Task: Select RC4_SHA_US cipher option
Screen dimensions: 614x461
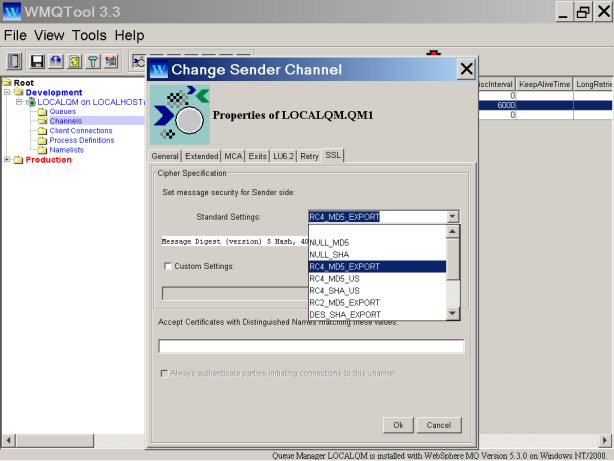Action: point(377,291)
